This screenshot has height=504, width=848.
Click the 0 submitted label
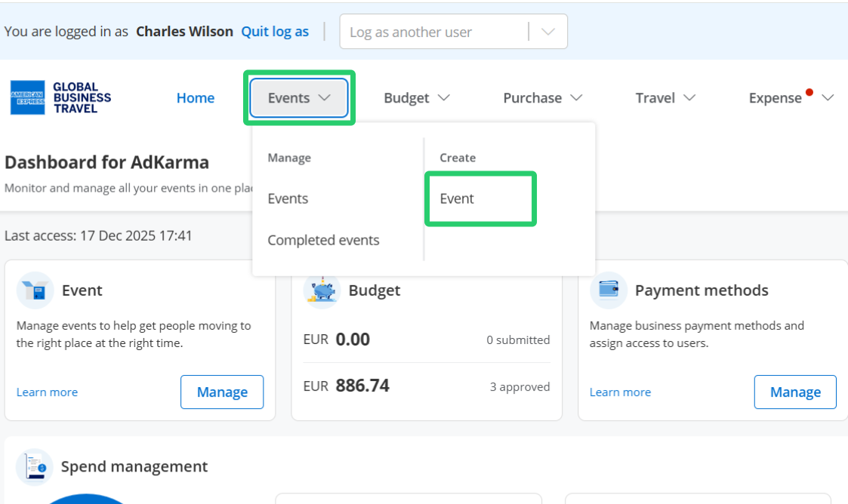pyautogui.click(x=518, y=340)
